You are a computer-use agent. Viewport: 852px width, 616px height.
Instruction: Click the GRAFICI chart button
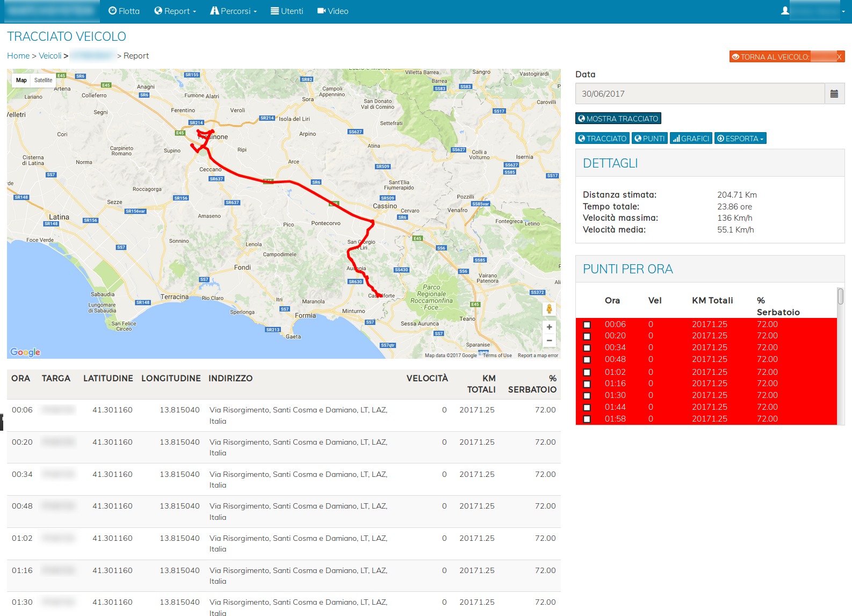(x=691, y=139)
